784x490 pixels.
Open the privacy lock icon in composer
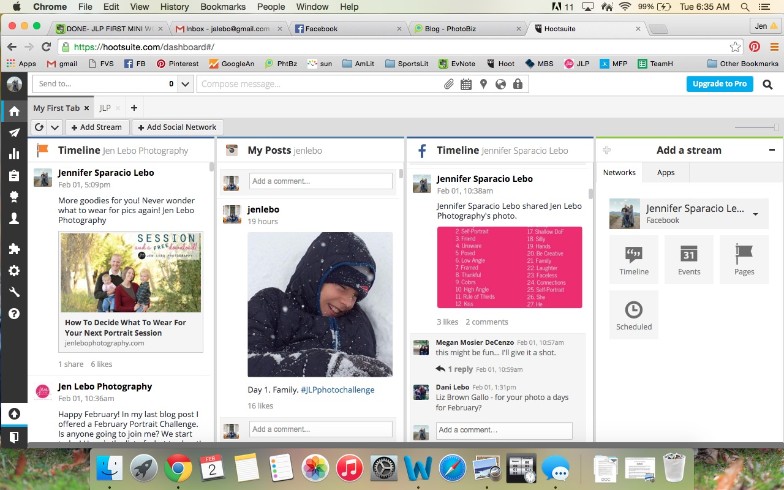pos(518,84)
